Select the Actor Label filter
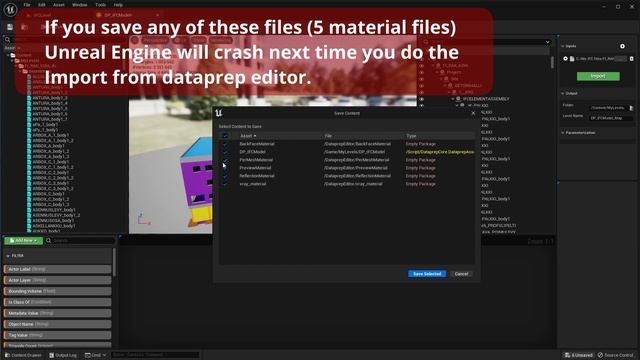 pos(58,269)
